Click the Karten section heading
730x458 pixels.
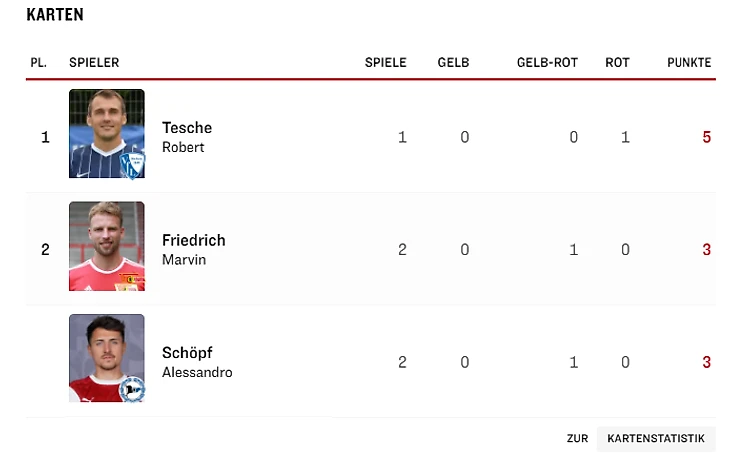coord(55,15)
